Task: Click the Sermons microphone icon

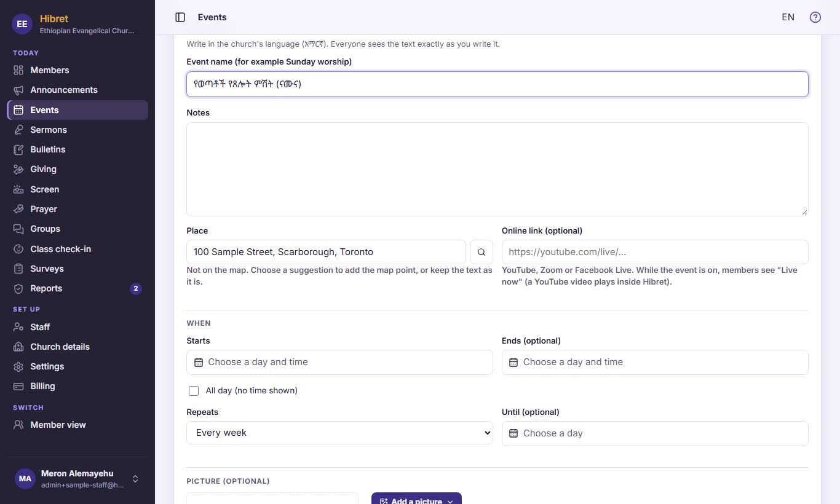Action: pyautogui.click(x=18, y=130)
